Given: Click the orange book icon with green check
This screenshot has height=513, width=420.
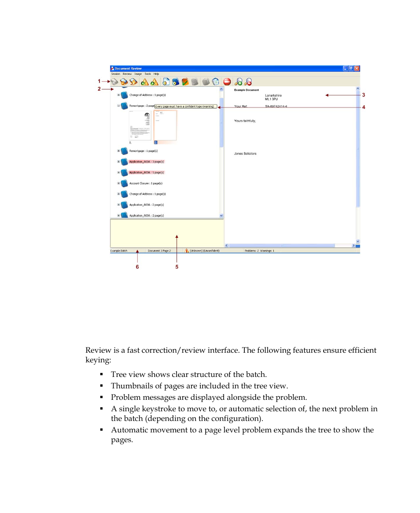Looking at the screenshot, I should [x=185, y=82].
